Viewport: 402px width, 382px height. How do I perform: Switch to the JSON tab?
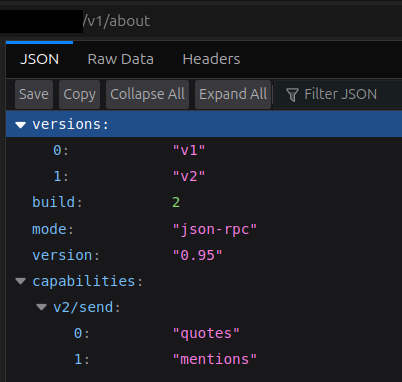click(39, 59)
